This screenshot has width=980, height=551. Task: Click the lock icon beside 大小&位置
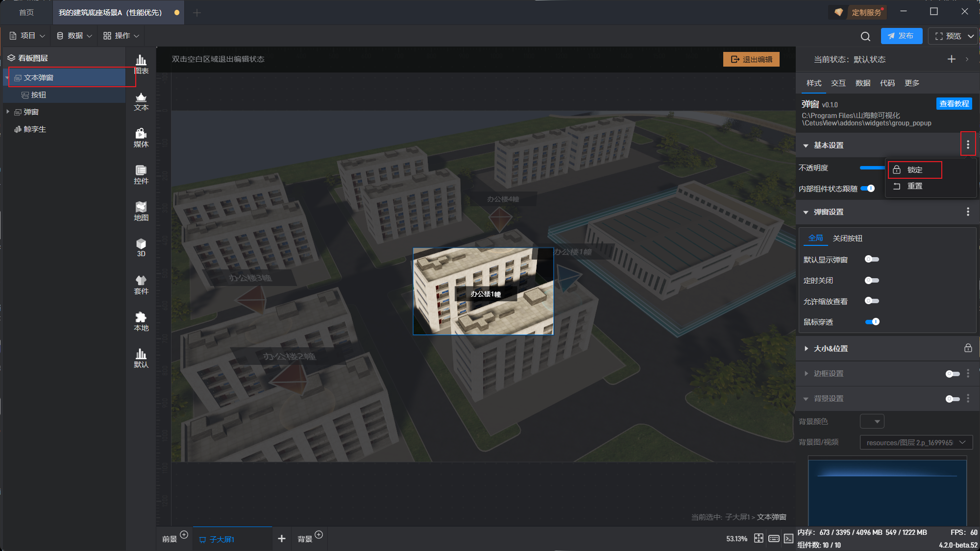(x=968, y=348)
